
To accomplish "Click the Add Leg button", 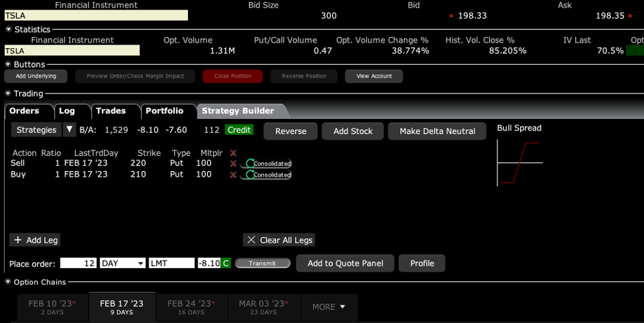I will click(x=35, y=240).
